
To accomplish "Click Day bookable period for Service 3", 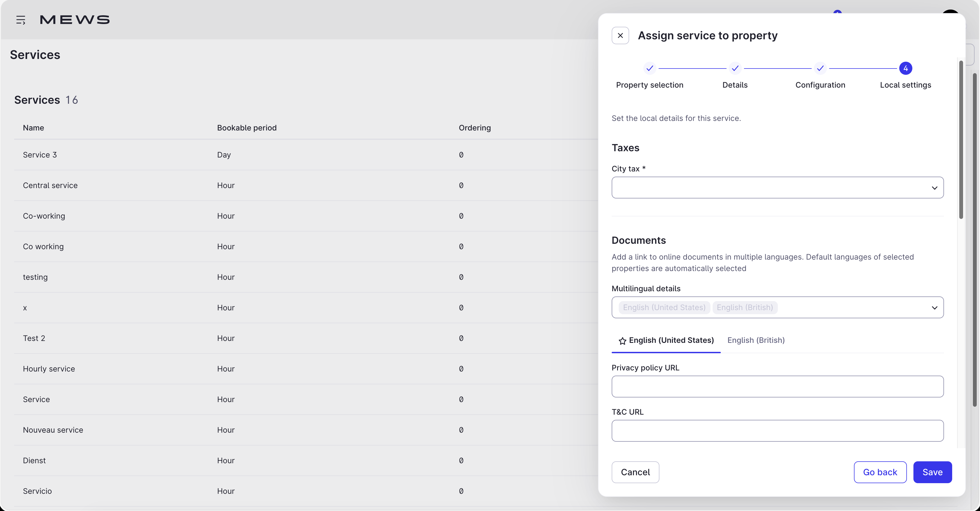I will click(x=224, y=155).
